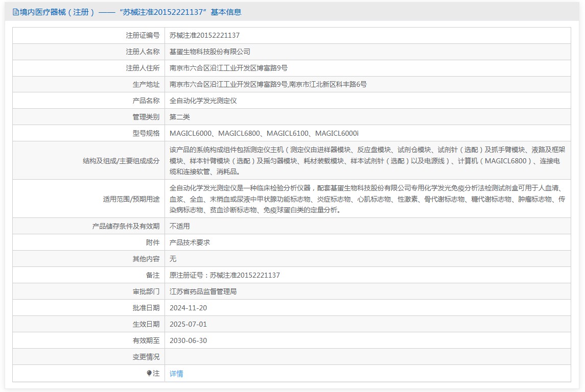Screen dimensions: 585x392
Task: Click the 生效日期 label
Action: tap(146, 325)
